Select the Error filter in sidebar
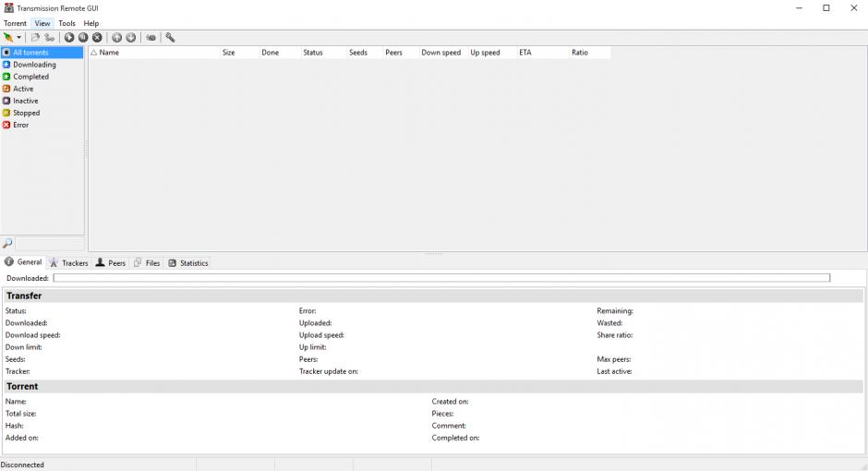 (x=20, y=125)
